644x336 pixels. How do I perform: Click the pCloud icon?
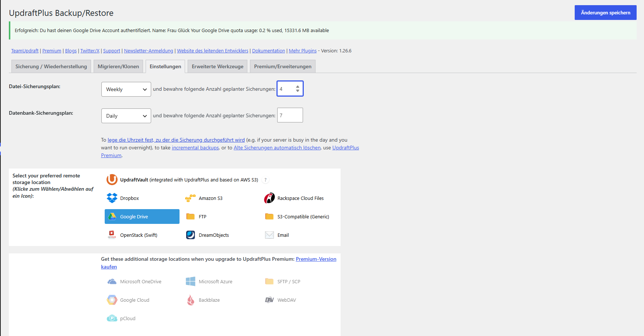pyautogui.click(x=112, y=318)
